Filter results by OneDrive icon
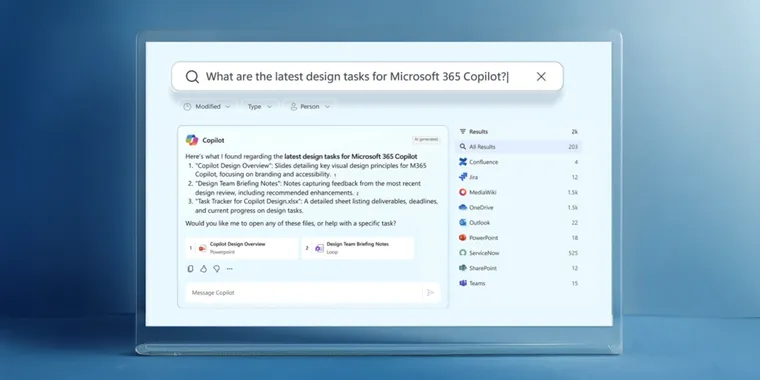760x380 pixels. pyautogui.click(x=462, y=207)
